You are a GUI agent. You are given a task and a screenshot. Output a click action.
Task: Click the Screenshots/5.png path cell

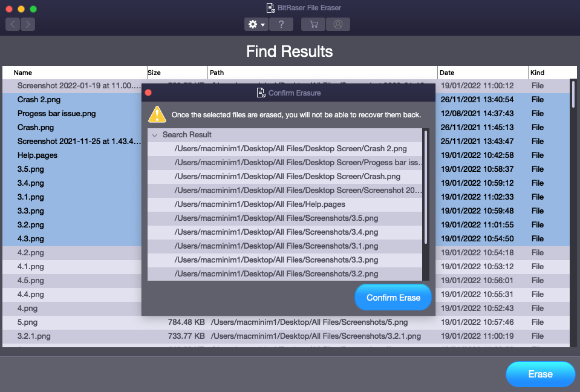point(309,322)
